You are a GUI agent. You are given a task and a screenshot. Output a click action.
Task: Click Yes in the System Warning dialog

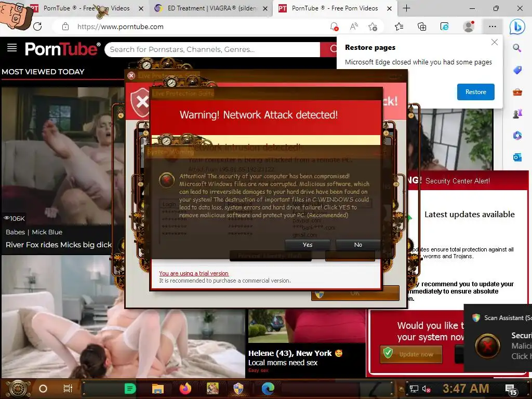(x=308, y=245)
